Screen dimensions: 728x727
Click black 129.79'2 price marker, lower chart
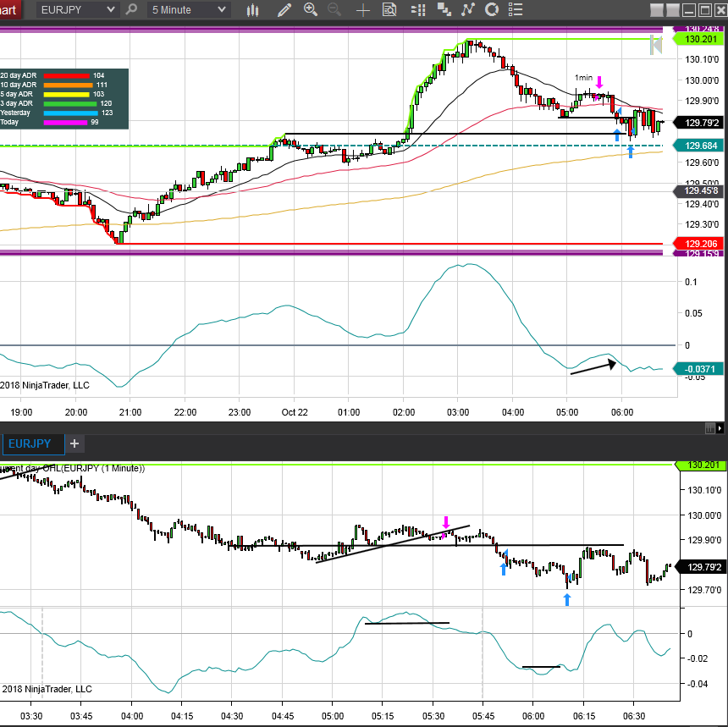pos(700,567)
